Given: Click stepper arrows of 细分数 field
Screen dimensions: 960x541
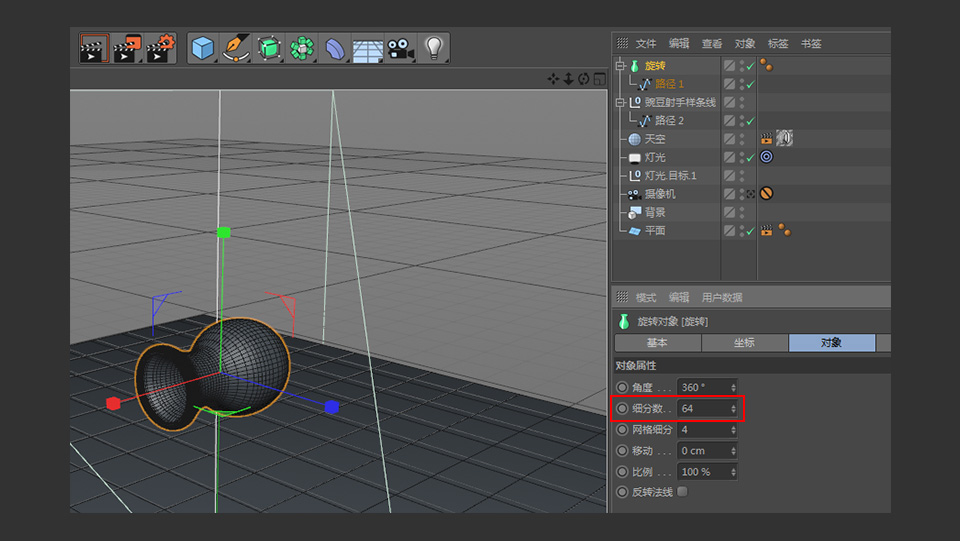Looking at the screenshot, I should [733, 408].
